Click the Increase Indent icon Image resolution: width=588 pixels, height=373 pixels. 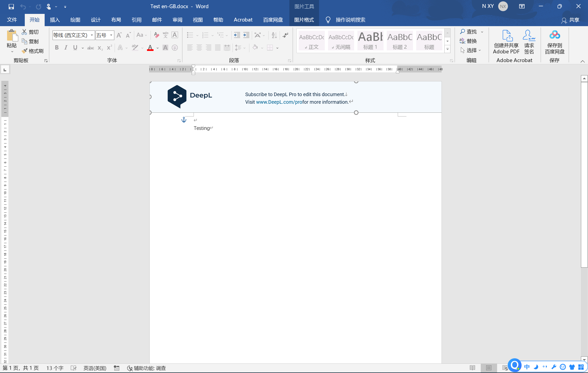pos(246,35)
